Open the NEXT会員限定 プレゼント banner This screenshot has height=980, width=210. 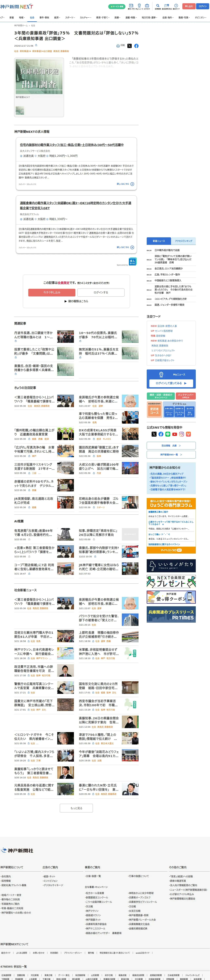pos(171,581)
